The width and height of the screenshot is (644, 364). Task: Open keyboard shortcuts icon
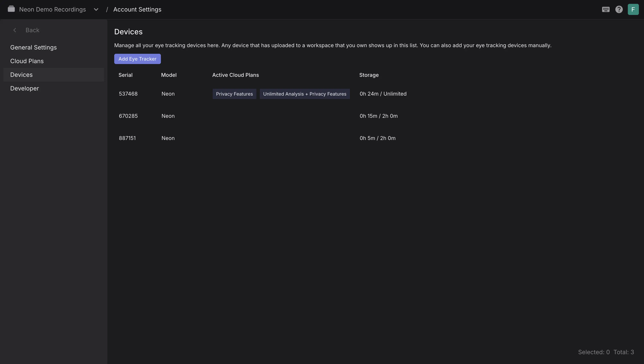coord(605,10)
